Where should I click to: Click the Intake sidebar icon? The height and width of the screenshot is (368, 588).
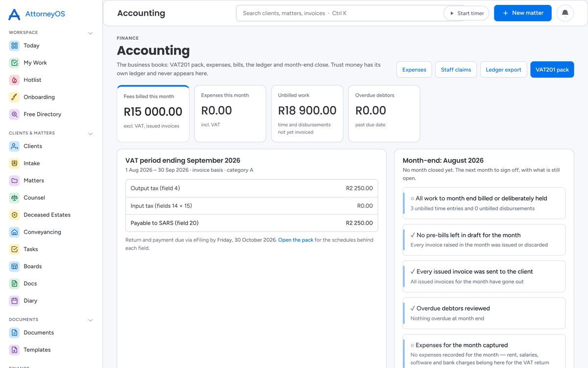(14, 163)
